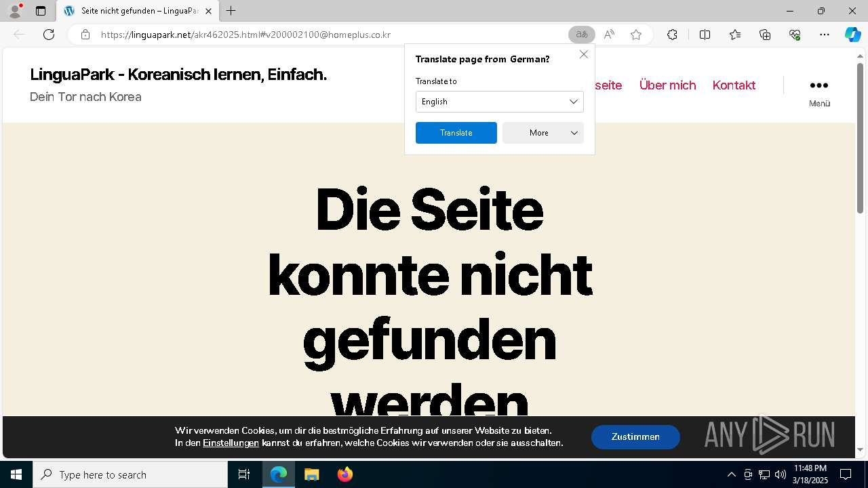The width and height of the screenshot is (868, 488).
Task: Open the Collections icon
Action: coord(765,35)
